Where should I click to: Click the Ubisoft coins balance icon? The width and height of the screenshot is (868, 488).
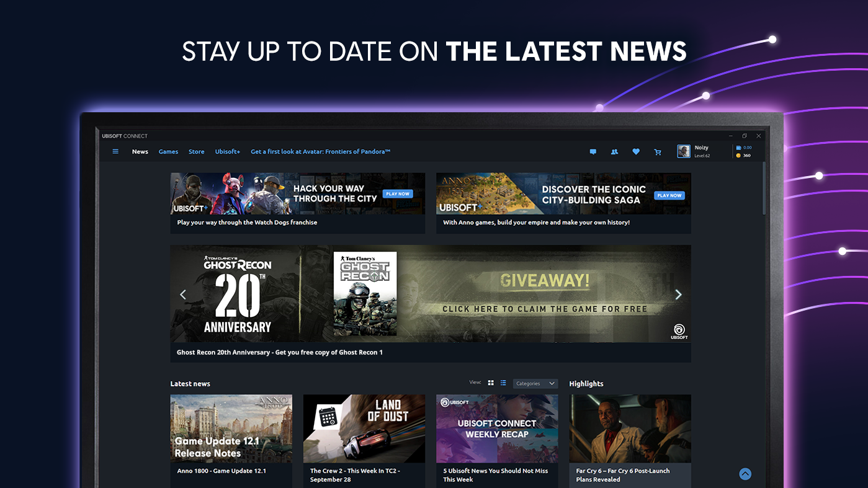point(738,155)
